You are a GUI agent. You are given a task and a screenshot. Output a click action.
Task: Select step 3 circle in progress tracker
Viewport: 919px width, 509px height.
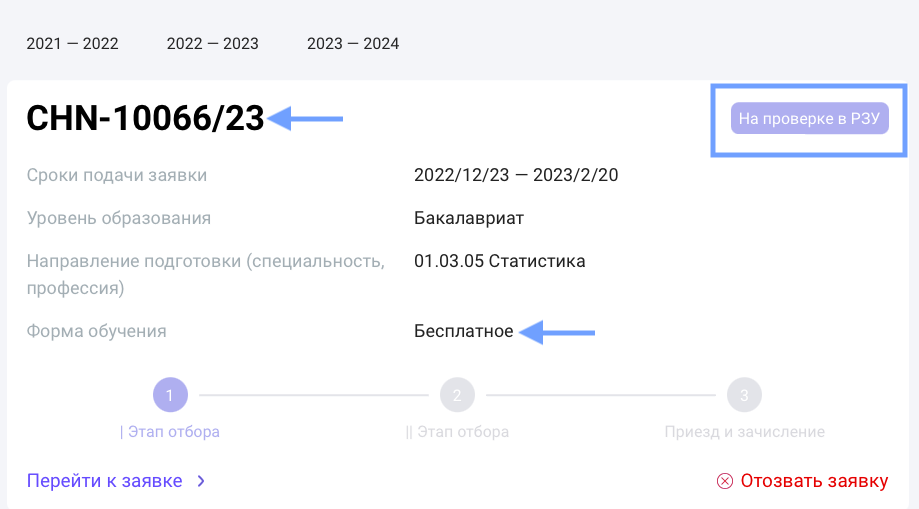click(x=744, y=395)
